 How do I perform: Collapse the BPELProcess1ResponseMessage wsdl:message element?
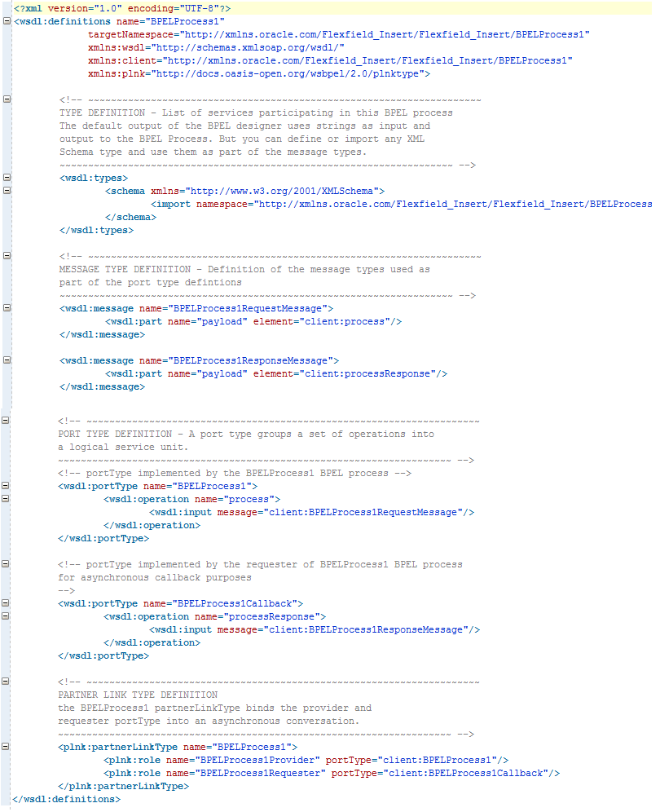click(x=7, y=360)
